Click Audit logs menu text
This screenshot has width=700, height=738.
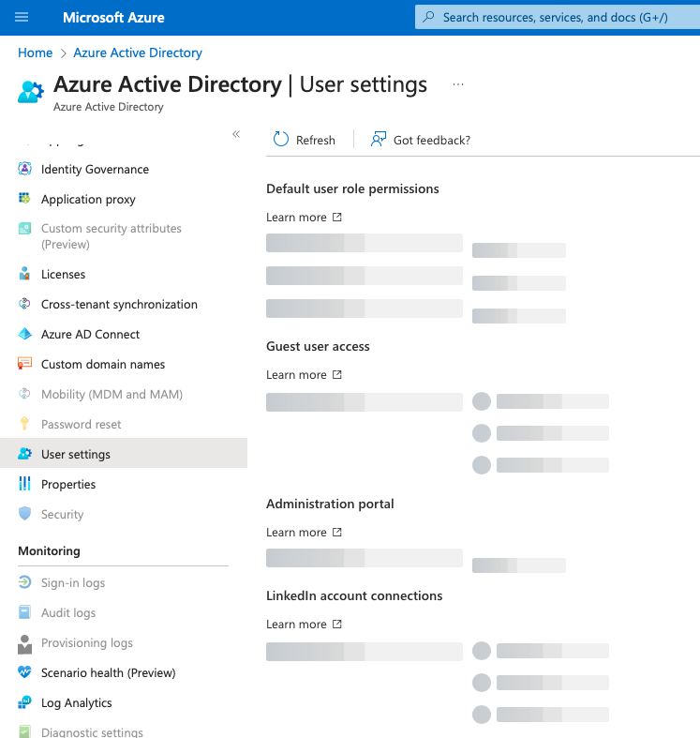click(68, 612)
